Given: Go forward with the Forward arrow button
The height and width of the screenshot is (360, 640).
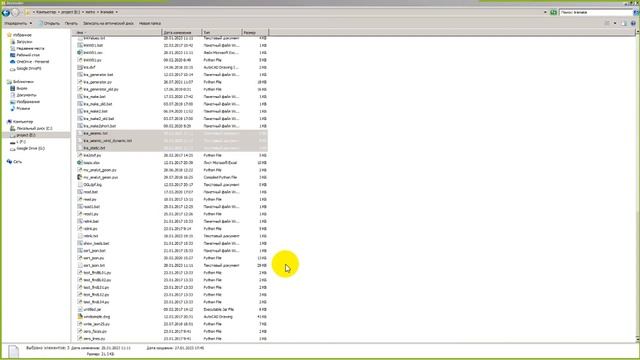Looking at the screenshot, I should [x=15, y=13].
